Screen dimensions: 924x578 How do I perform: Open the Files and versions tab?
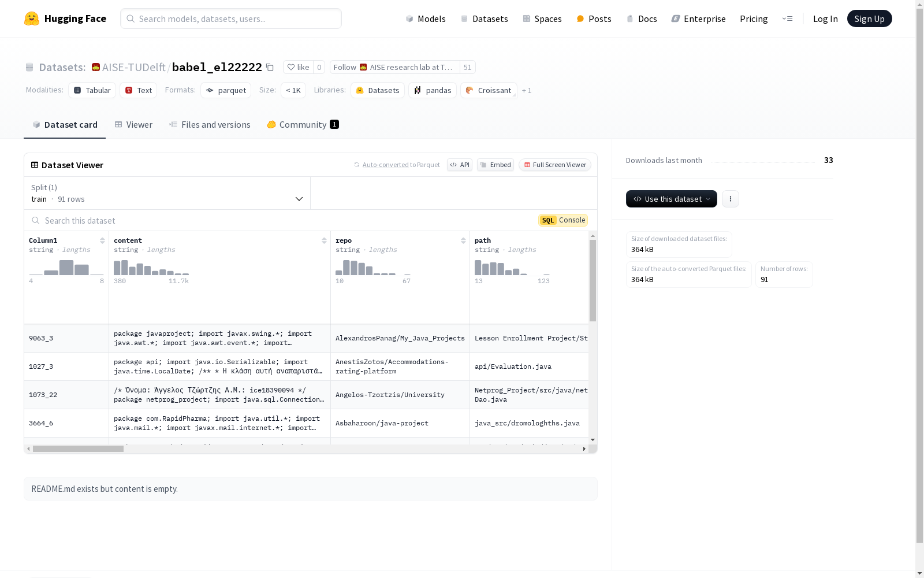point(210,124)
